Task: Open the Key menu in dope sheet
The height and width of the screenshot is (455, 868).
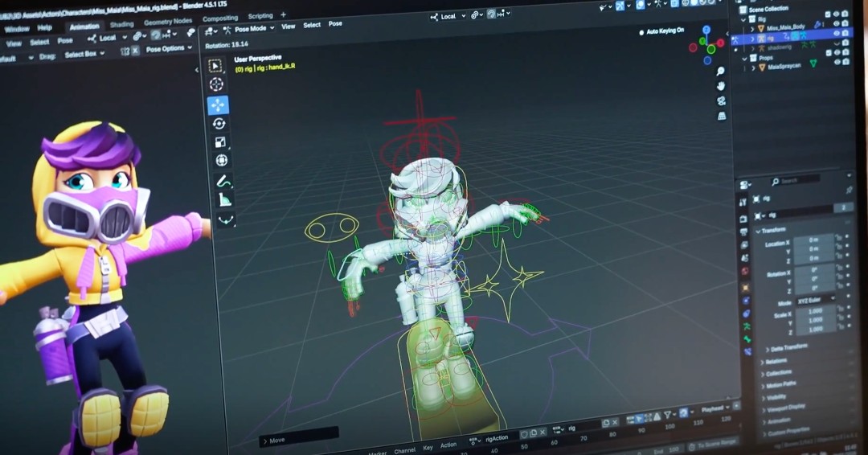Action: [x=428, y=448]
